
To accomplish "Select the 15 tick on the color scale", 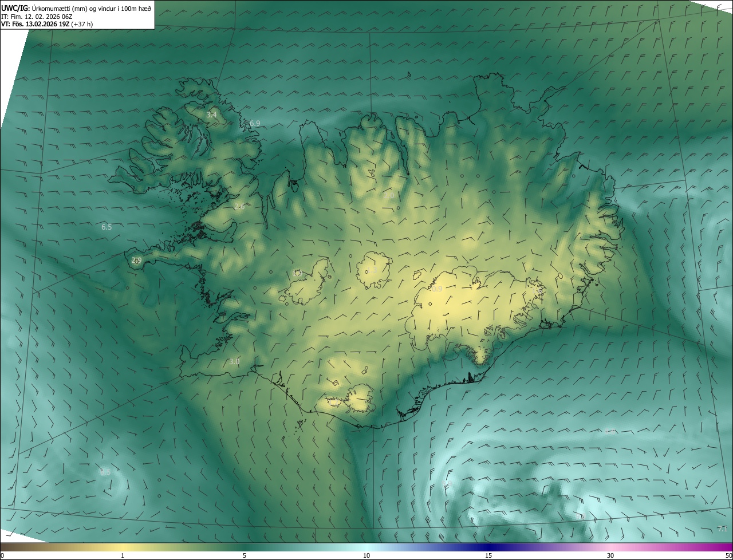I will coord(488,556).
